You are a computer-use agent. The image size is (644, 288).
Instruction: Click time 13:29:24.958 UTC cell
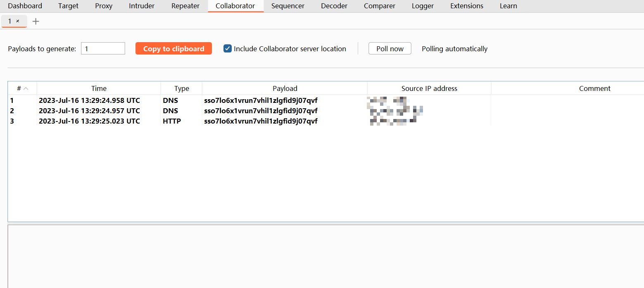tap(89, 100)
